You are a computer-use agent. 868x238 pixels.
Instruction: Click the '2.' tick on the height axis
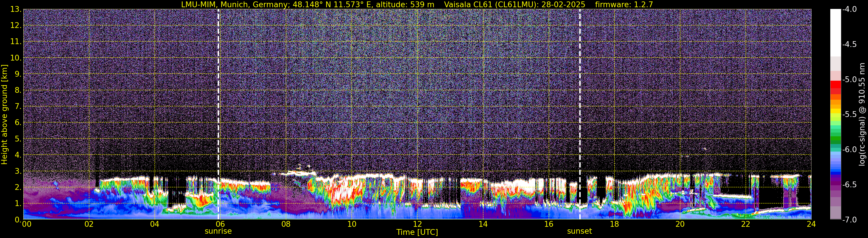click(18, 188)
